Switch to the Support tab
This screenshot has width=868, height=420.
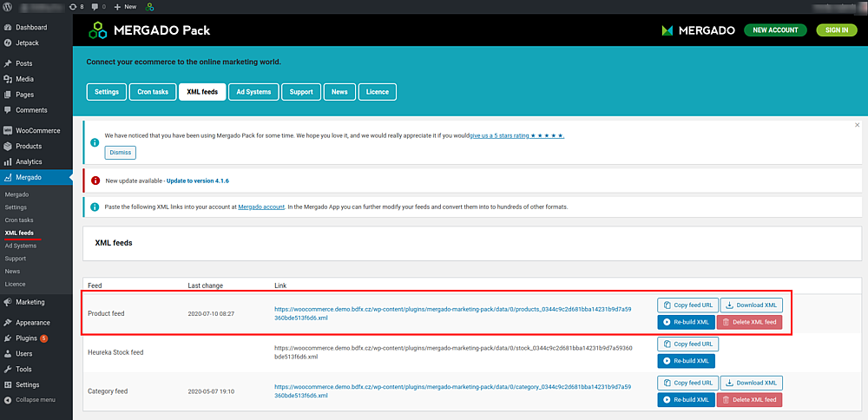click(301, 92)
